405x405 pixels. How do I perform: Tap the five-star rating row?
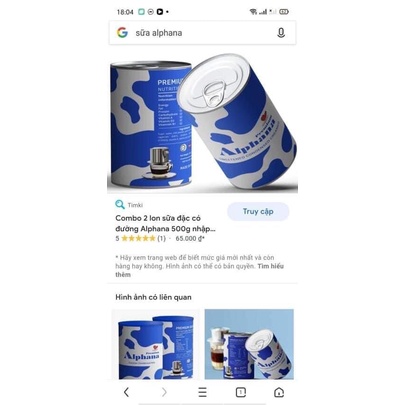point(140,238)
